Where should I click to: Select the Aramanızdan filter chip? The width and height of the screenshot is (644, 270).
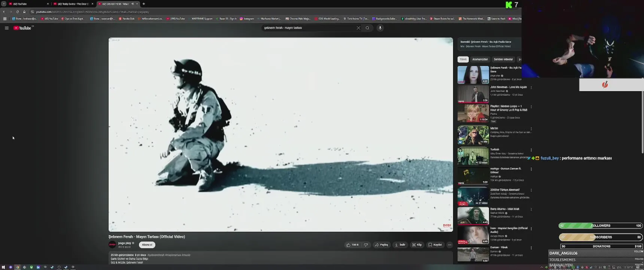coord(480,59)
